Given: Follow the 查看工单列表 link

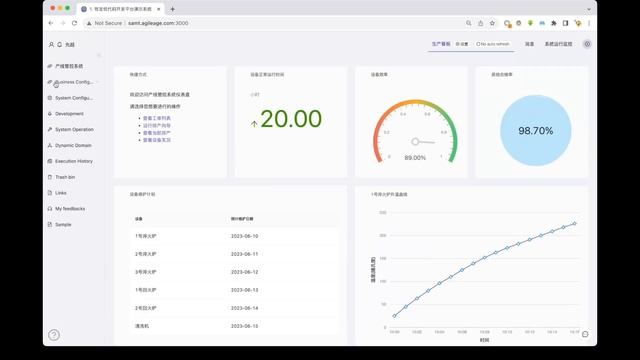Looking at the screenshot, I should click(157, 118).
